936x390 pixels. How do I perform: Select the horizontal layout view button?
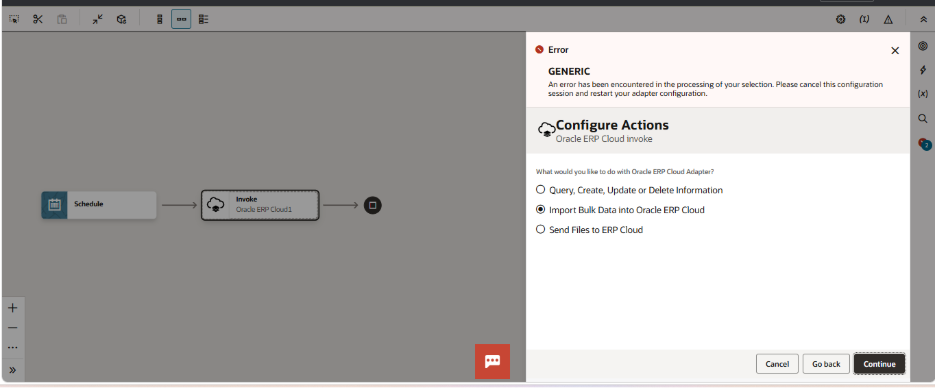pos(181,19)
